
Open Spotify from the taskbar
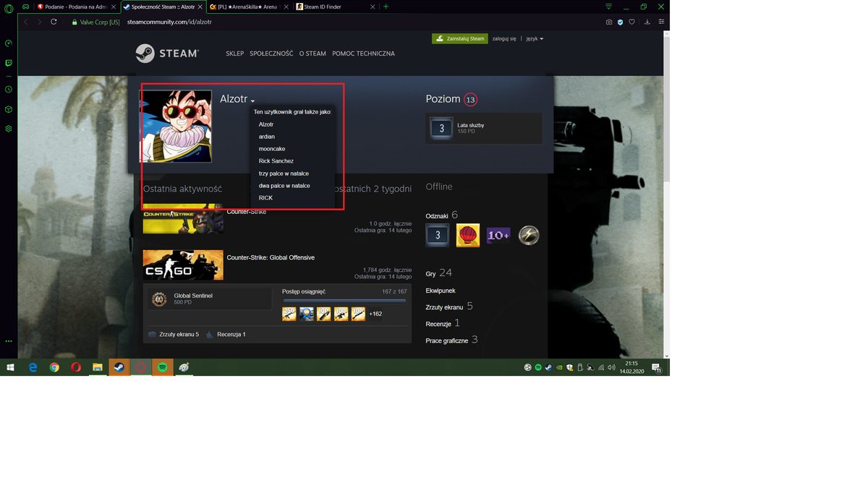pos(163,367)
